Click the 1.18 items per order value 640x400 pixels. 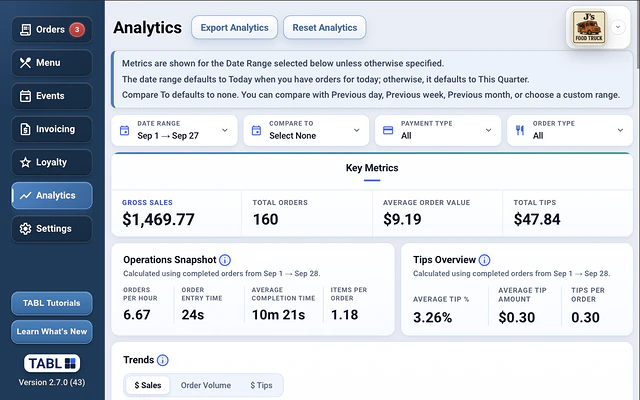(x=344, y=315)
